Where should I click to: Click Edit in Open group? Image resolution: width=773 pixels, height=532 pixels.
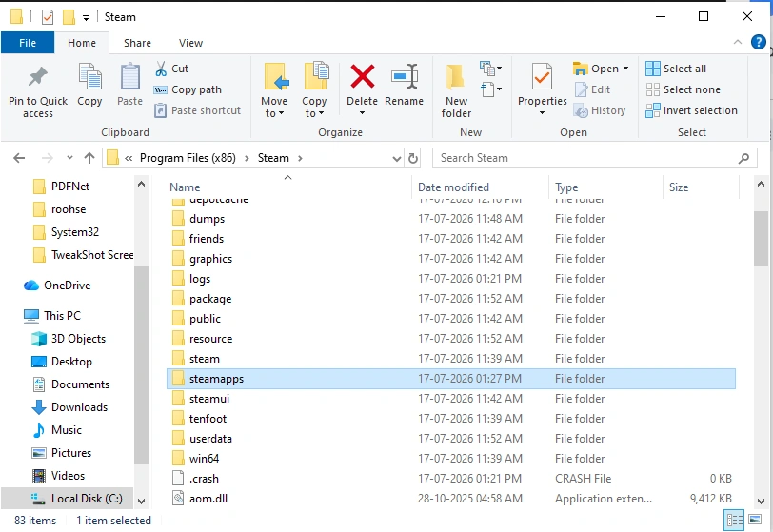pos(593,89)
